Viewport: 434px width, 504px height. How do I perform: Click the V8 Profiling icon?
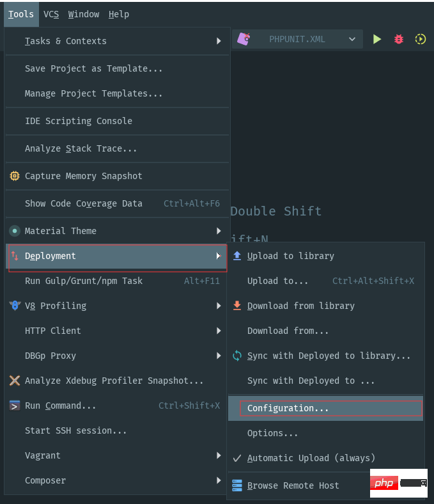15,305
